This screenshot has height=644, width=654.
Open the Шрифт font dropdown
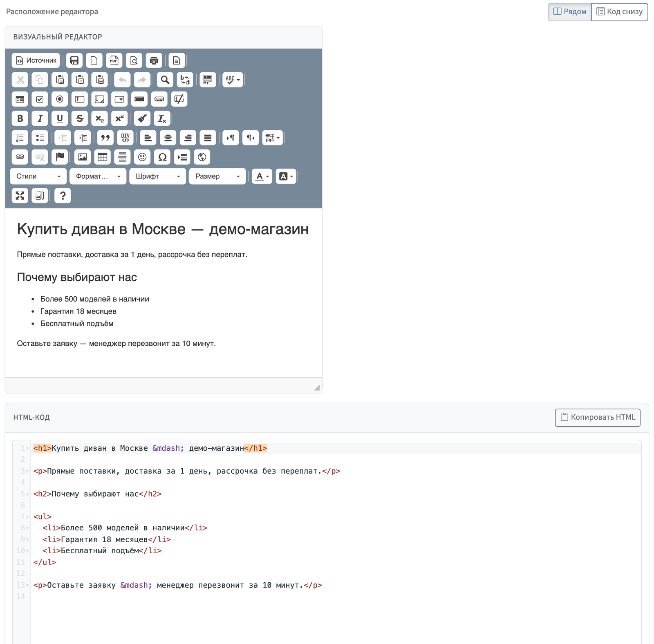[158, 176]
